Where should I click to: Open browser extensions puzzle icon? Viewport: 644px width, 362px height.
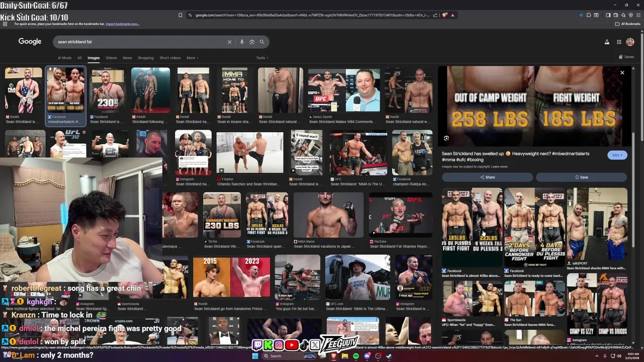[589, 15]
